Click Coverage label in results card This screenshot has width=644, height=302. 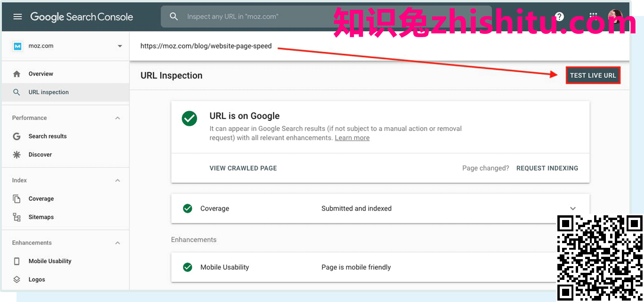(x=215, y=208)
